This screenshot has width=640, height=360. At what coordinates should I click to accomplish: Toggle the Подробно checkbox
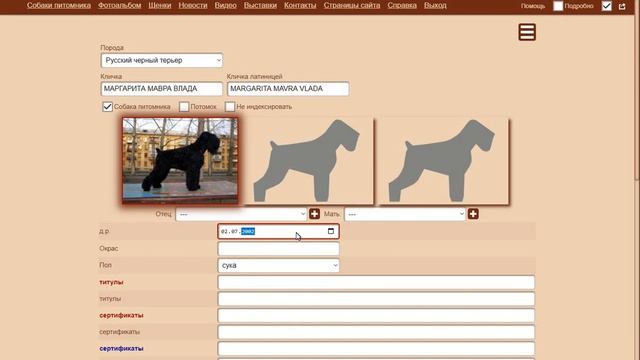click(x=558, y=6)
